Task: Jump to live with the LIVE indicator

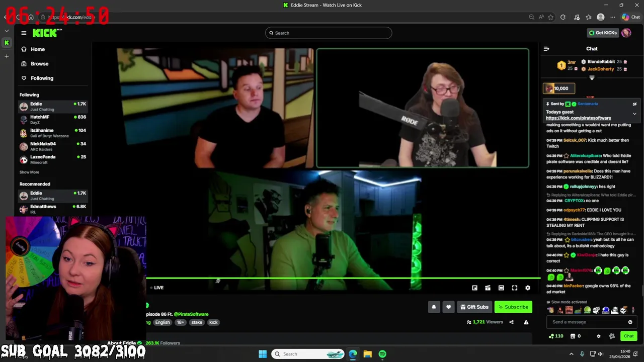Action: pos(157,288)
